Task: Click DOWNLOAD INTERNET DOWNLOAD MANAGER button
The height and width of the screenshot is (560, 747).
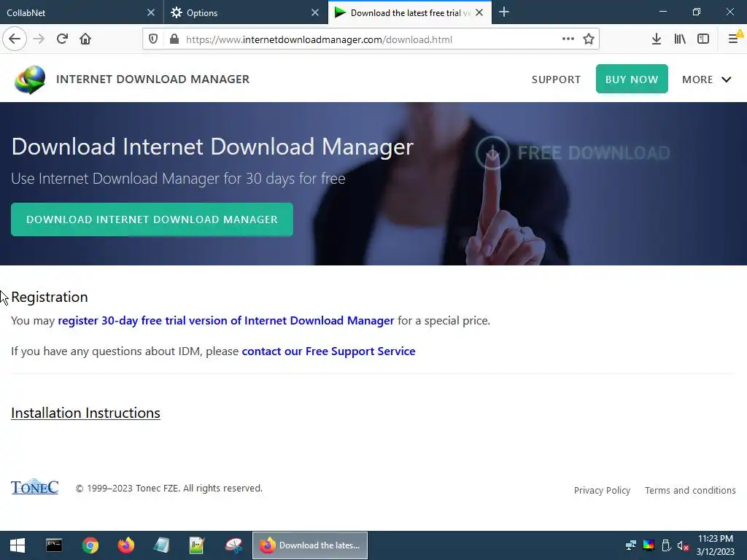Action: [x=152, y=219]
